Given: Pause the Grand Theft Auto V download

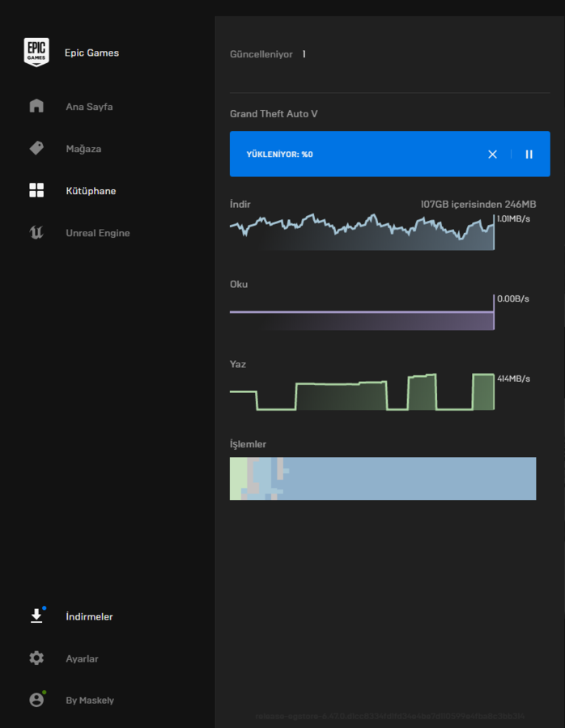Looking at the screenshot, I should click(x=529, y=154).
